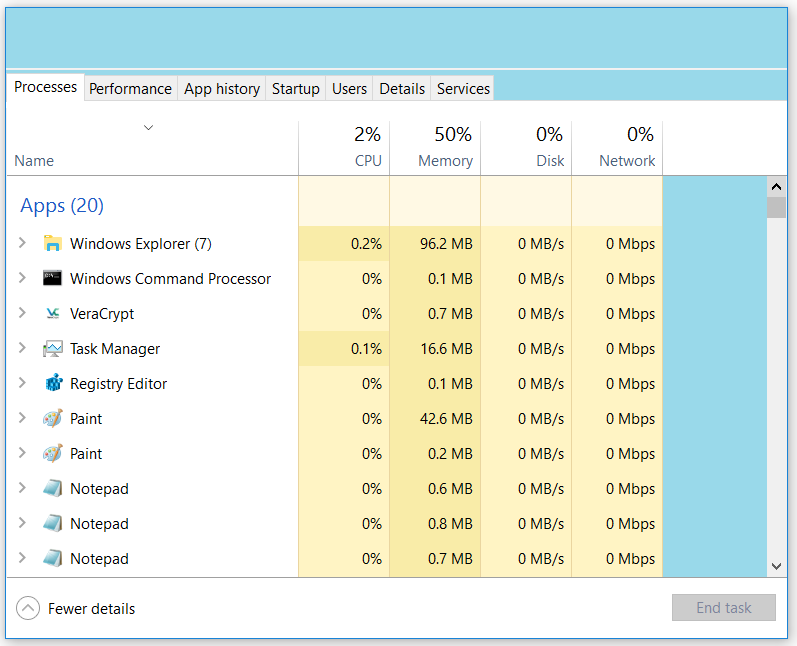
Task: Click the scrollbar down arrow
Action: click(776, 566)
